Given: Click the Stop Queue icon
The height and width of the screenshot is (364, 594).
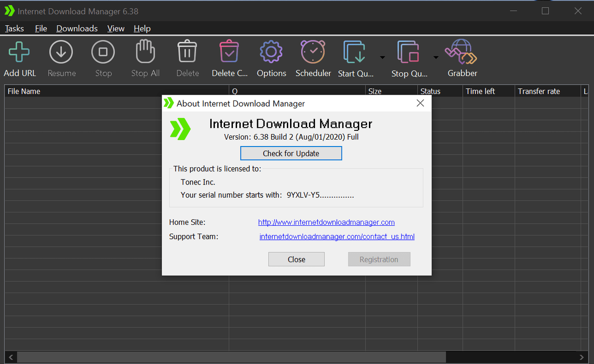Looking at the screenshot, I should point(409,52).
